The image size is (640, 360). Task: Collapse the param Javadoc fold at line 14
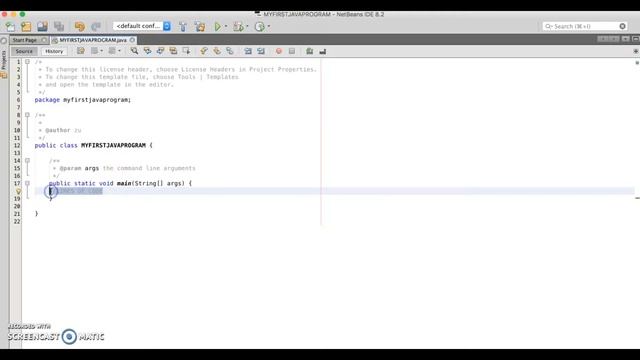click(27, 160)
